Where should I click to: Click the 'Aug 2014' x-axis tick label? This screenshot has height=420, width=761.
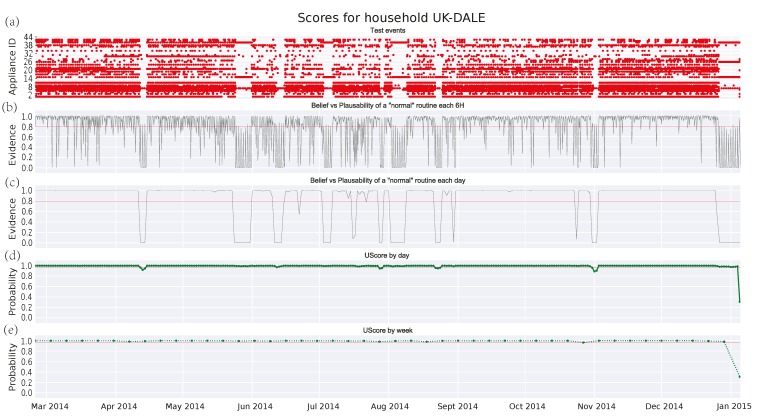tap(389, 407)
